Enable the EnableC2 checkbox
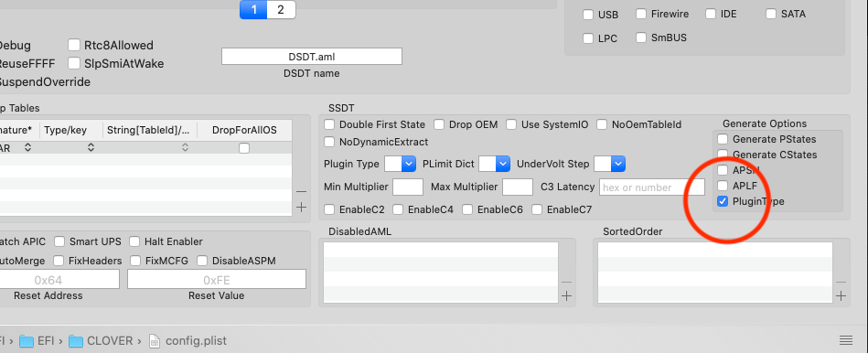This screenshot has width=868, height=353. [329, 209]
